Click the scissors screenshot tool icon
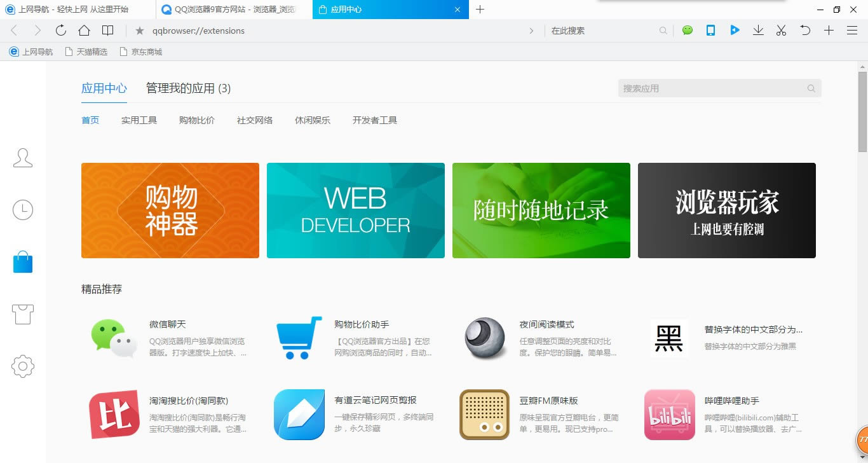The height and width of the screenshot is (463, 868). 782,31
